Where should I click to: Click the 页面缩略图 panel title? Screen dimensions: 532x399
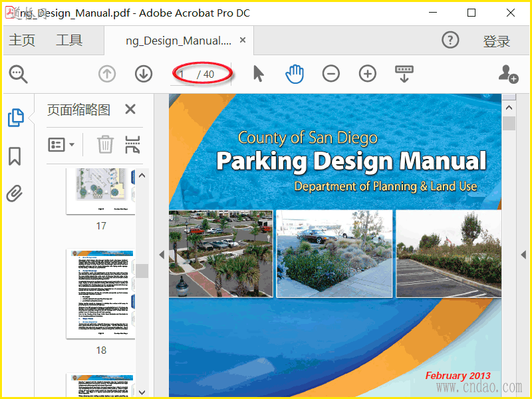click(x=78, y=110)
